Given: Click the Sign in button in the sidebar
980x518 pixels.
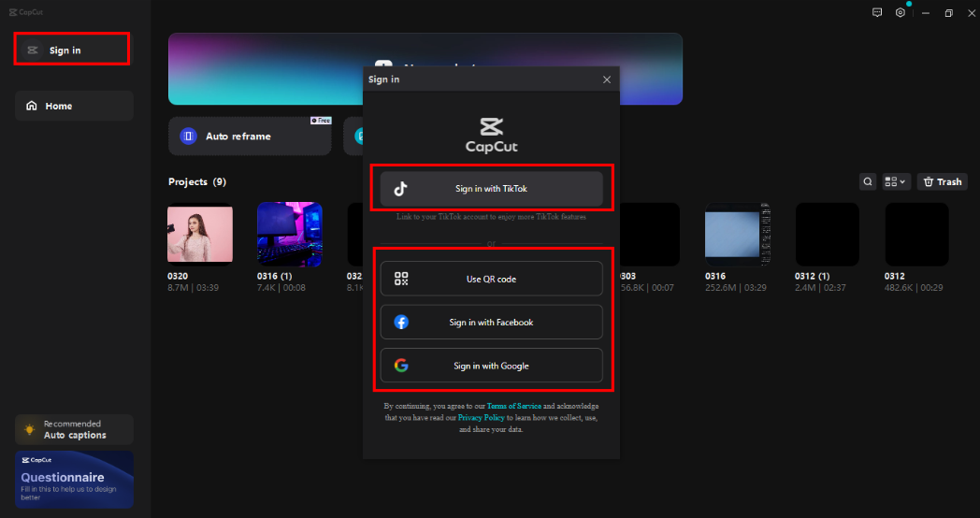Looking at the screenshot, I should coord(73,50).
